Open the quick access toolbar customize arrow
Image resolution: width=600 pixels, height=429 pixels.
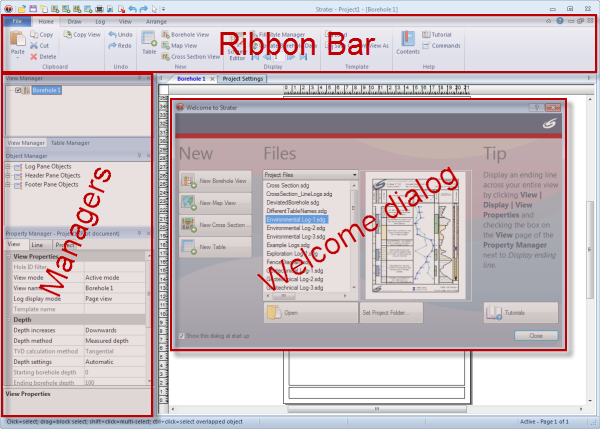point(163,8)
